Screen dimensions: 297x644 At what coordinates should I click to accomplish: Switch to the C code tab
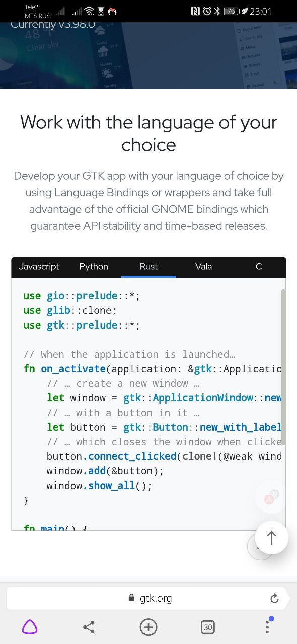tap(259, 267)
